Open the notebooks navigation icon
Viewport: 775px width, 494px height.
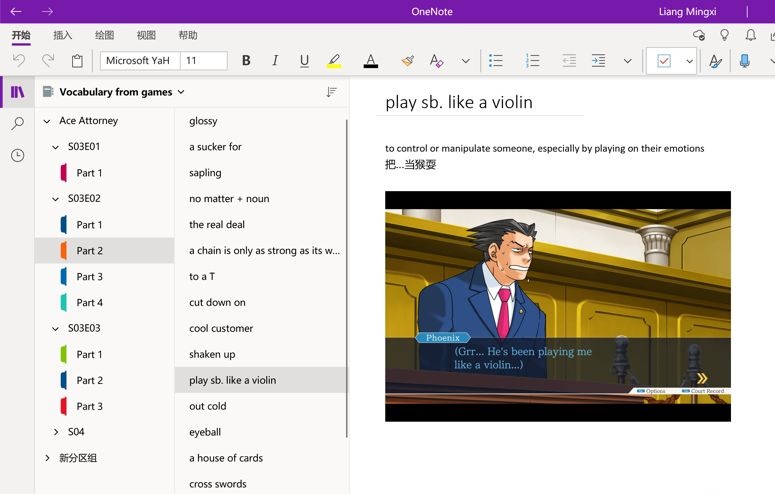(17, 92)
